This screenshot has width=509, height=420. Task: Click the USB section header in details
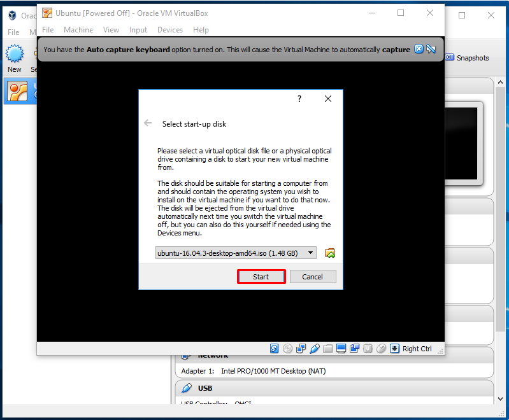click(x=334, y=388)
